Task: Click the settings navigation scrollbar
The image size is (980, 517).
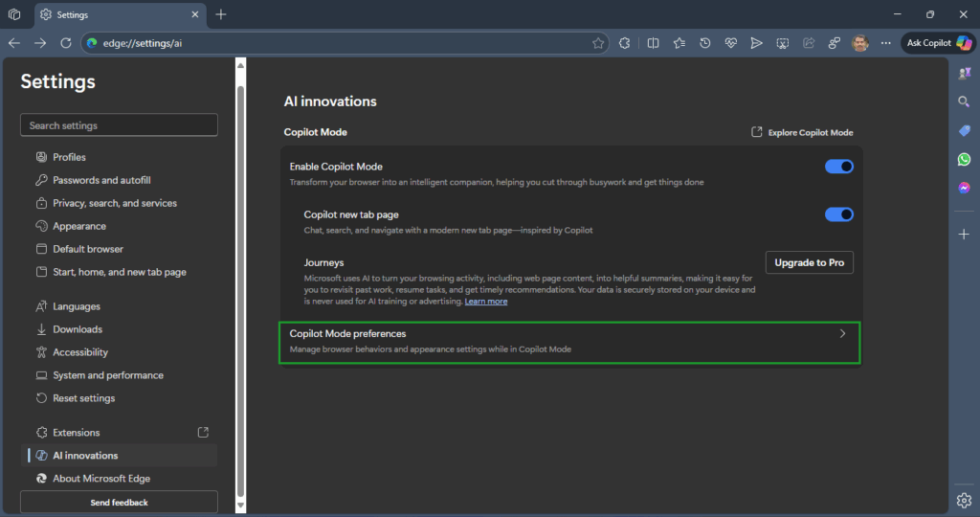Action: pyautogui.click(x=240, y=287)
